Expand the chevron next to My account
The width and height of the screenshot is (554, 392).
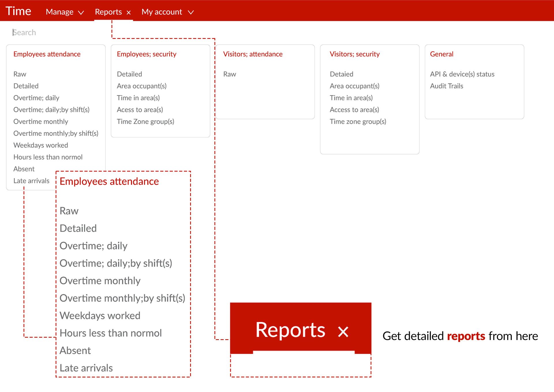point(191,12)
